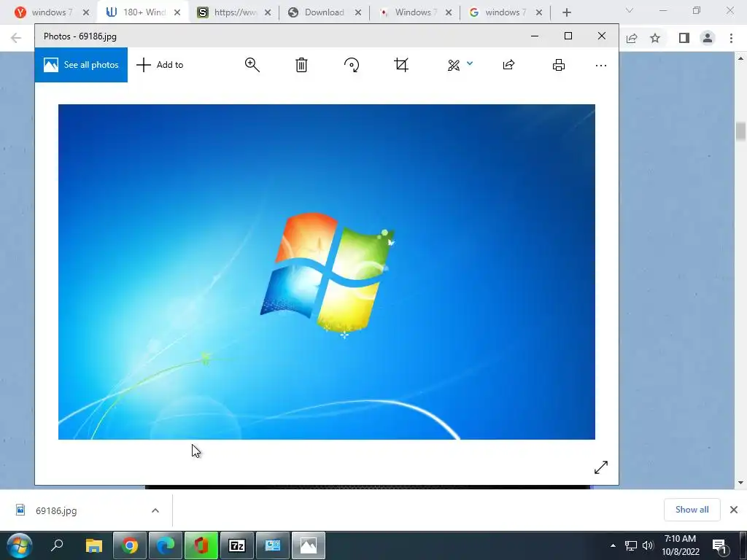The height and width of the screenshot is (560, 747).
Task: Click the scrollbar up arrow in browser
Action: click(x=740, y=58)
